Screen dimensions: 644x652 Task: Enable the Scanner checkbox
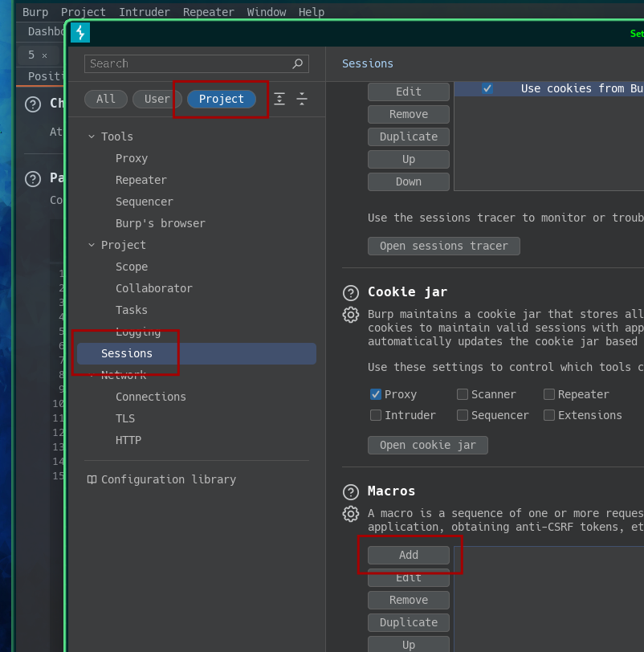(463, 394)
